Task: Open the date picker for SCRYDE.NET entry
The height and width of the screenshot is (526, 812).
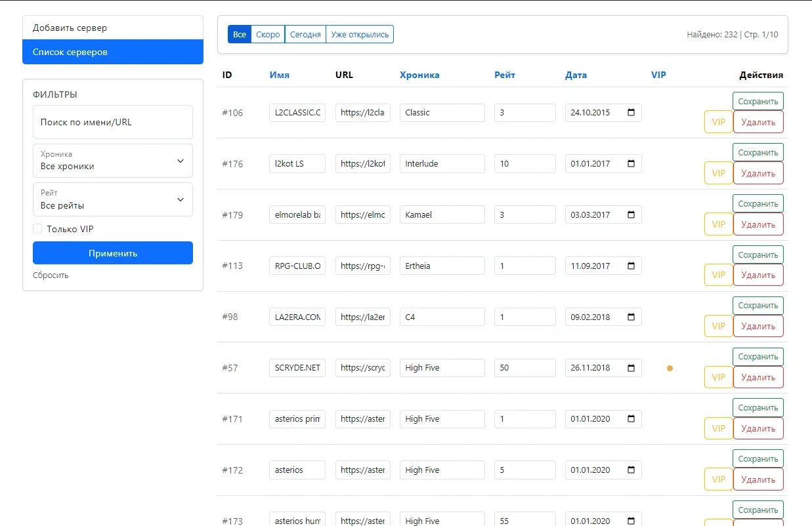Action: click(631, 368)
